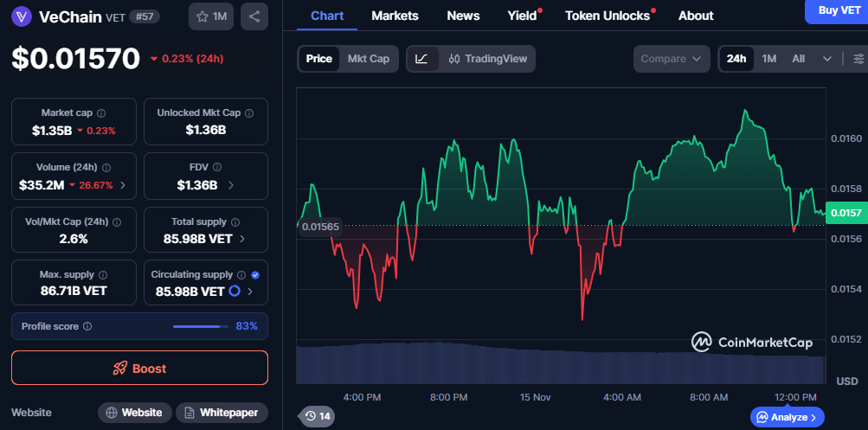Click the Circulating supply info icon
Viewport: 868px width, 430px height.
pos(242,274)
